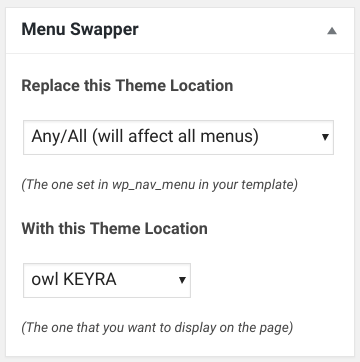
Task: Click the display on the page hint text
Action: [157, 328]
